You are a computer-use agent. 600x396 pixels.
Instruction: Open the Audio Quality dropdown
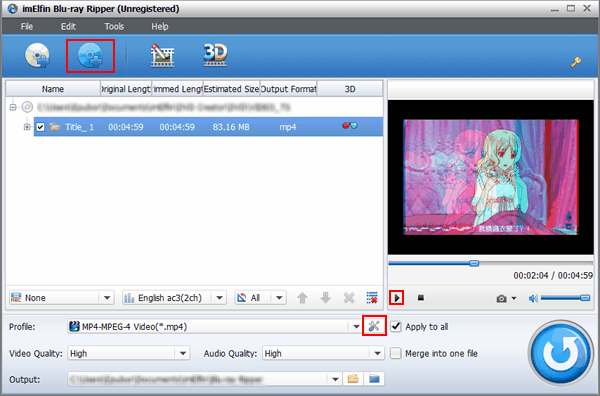pyautogui.click(x=377, y=353)
